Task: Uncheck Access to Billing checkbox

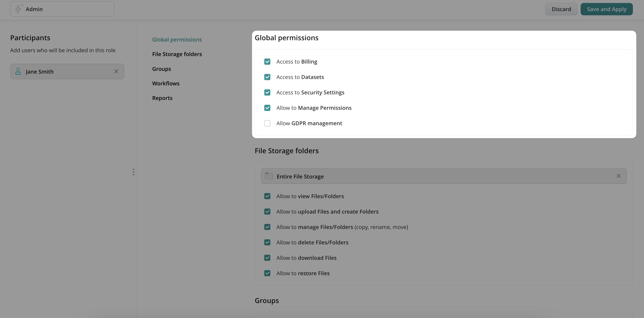Action: (267, 62)
